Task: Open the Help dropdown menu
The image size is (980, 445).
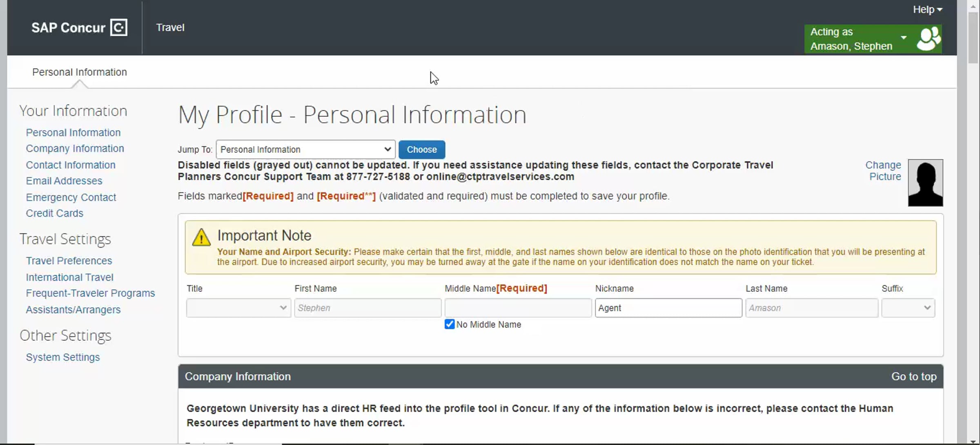Action: 928,9
